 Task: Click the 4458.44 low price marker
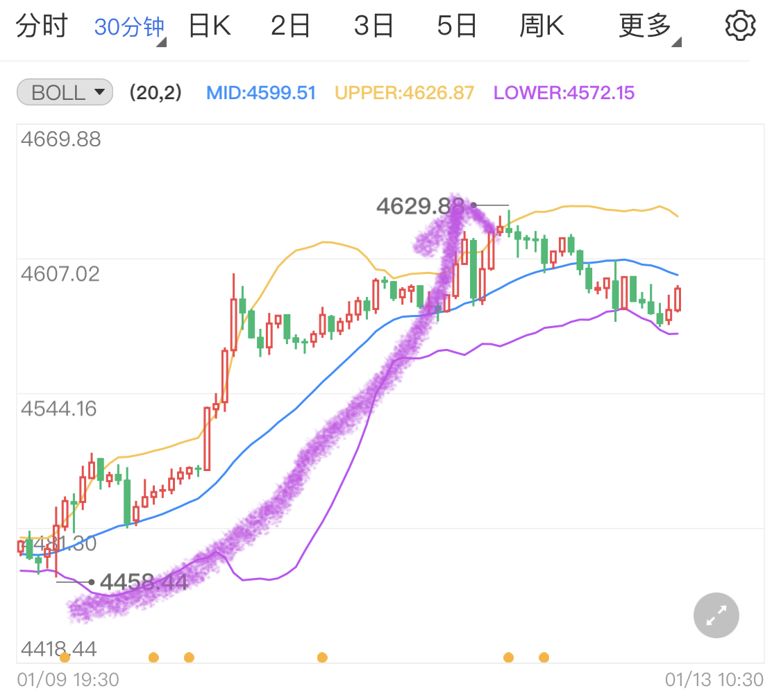pyautogui.click(x=144, y=581)
